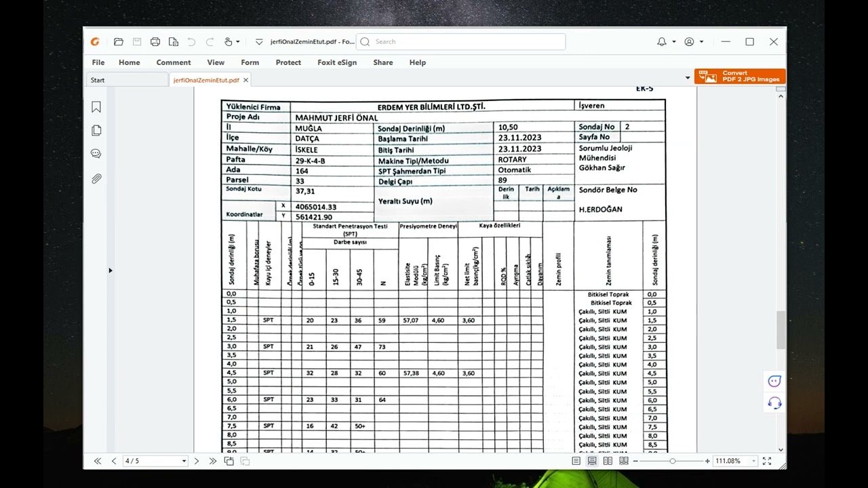Open notifications bell icon

(662, 41)
